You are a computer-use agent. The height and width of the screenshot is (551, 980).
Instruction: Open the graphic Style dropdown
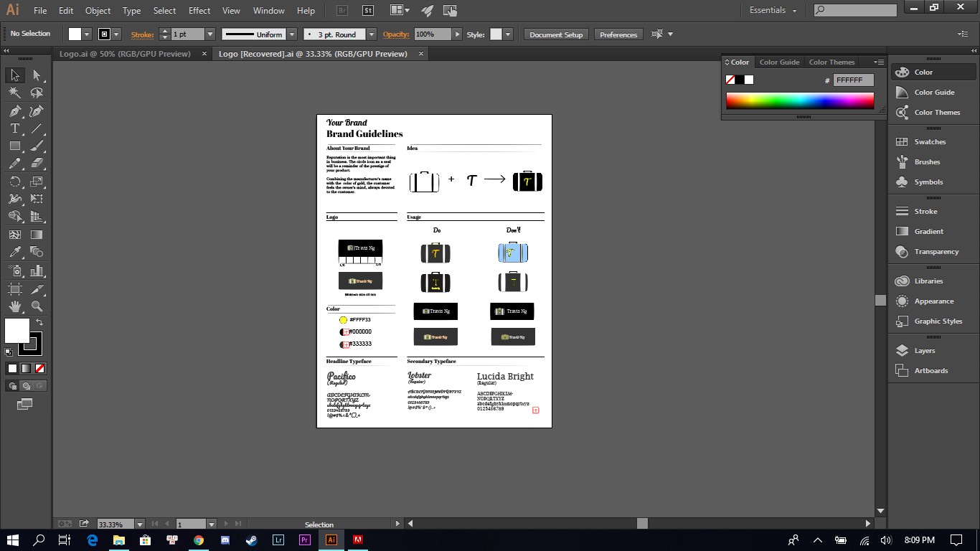tap(508, 34)
